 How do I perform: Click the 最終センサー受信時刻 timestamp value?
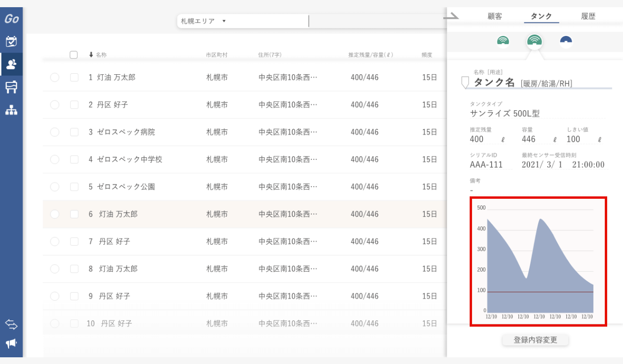[x=563, y=165]
